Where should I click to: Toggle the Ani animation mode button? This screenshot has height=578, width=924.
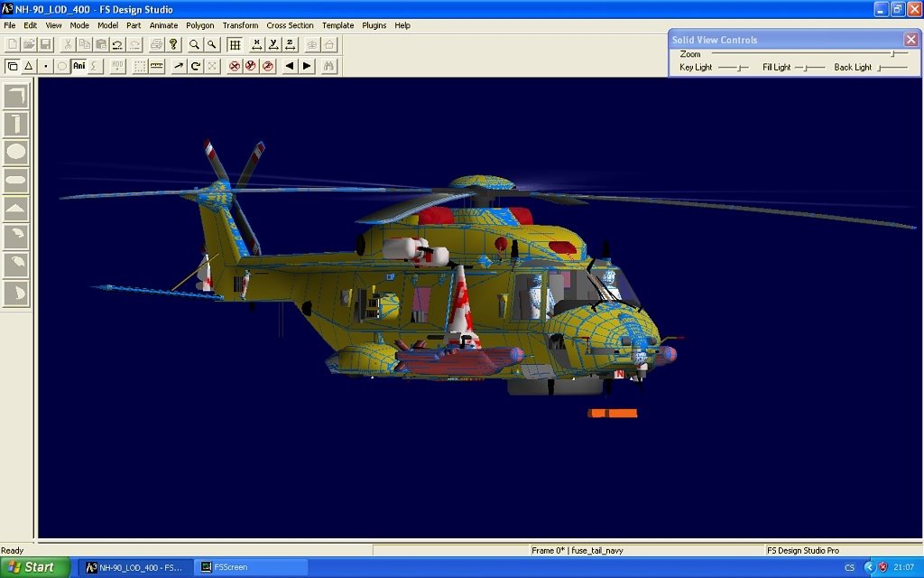coord(79,66)
